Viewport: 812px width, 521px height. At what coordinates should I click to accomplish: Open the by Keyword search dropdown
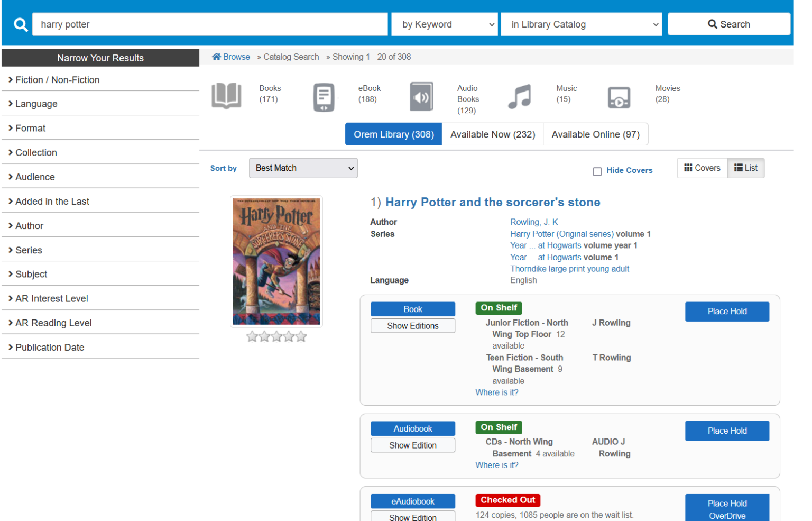pyautogui.click(x=444, y=24)
